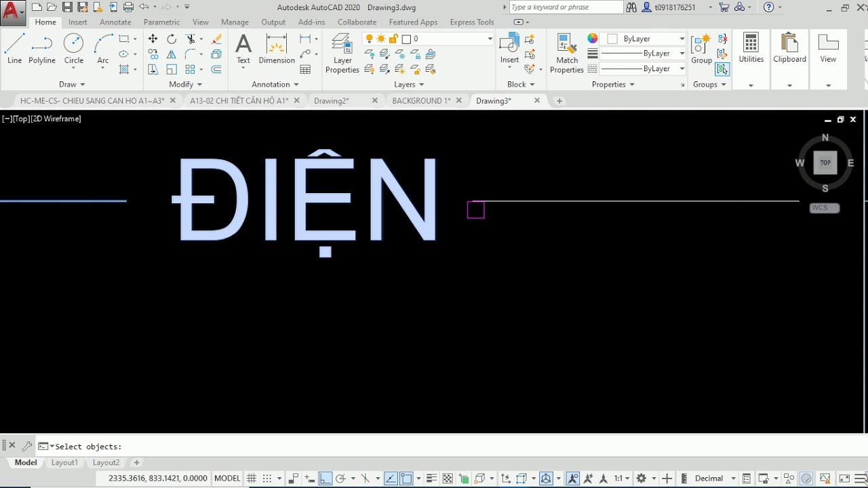
Task: Open the Annotate ribbon tab
Action: coord(115,22)
